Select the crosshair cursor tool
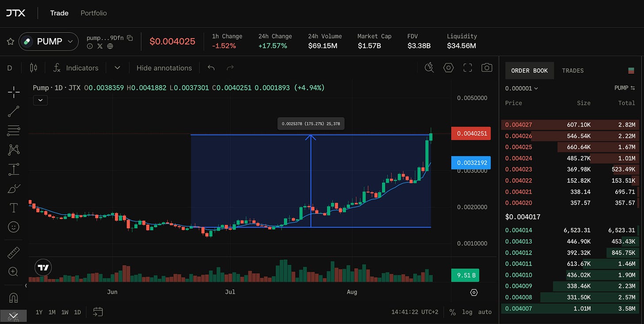The image size is (644, 324). coord(14,92)
